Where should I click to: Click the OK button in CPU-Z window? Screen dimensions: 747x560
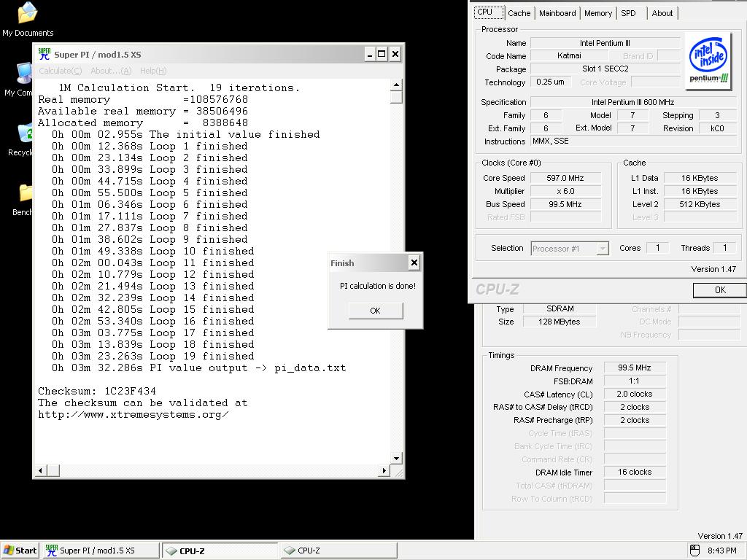[x=720, y=290]
